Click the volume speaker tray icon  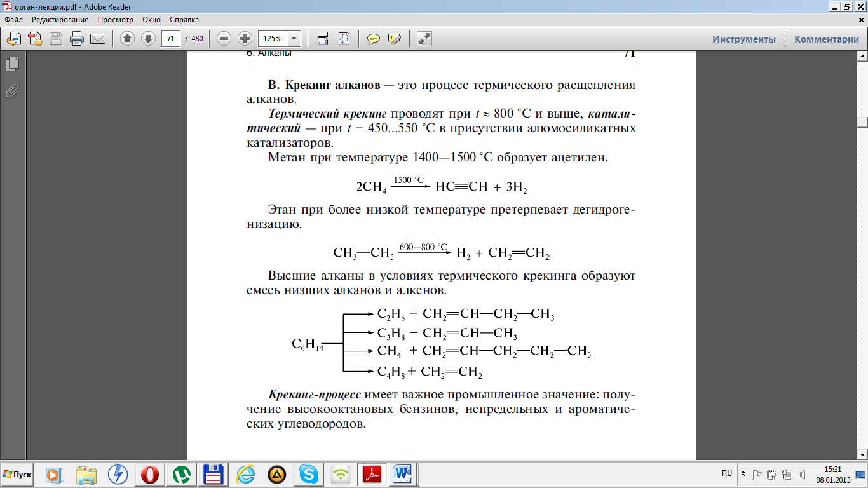[x=803, y=474]
